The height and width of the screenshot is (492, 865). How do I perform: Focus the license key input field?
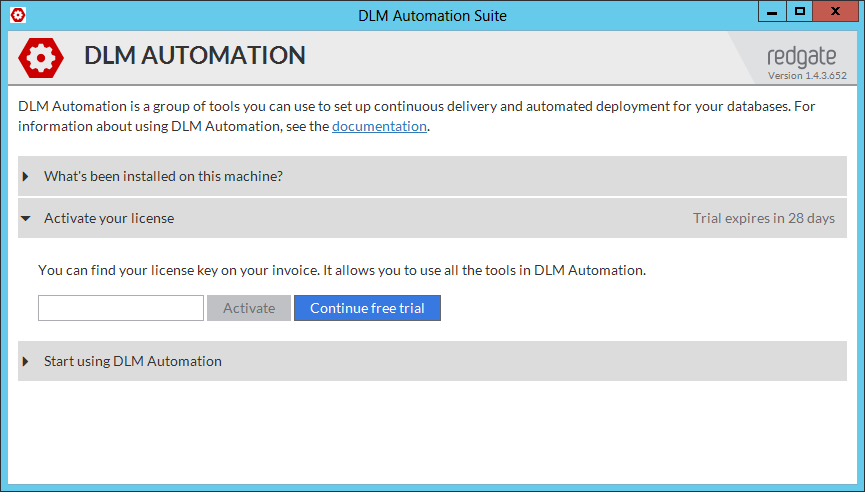click(x=121, y=308)
